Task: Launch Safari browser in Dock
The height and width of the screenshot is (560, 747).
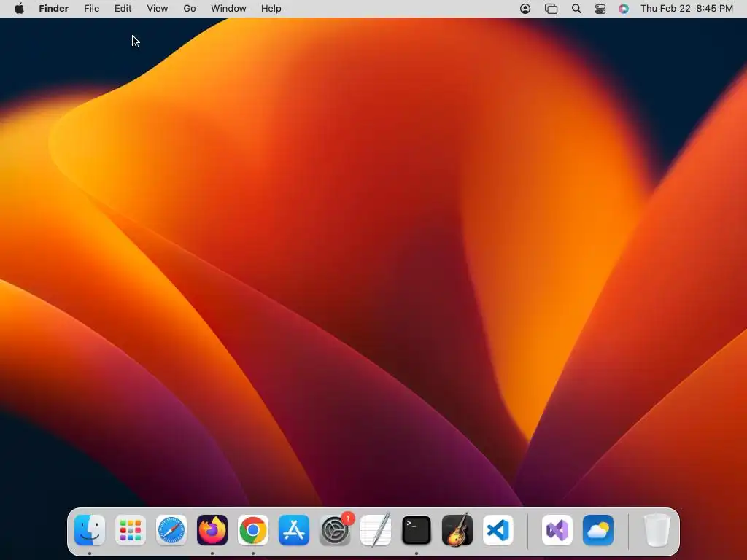Action: (171, 530)
